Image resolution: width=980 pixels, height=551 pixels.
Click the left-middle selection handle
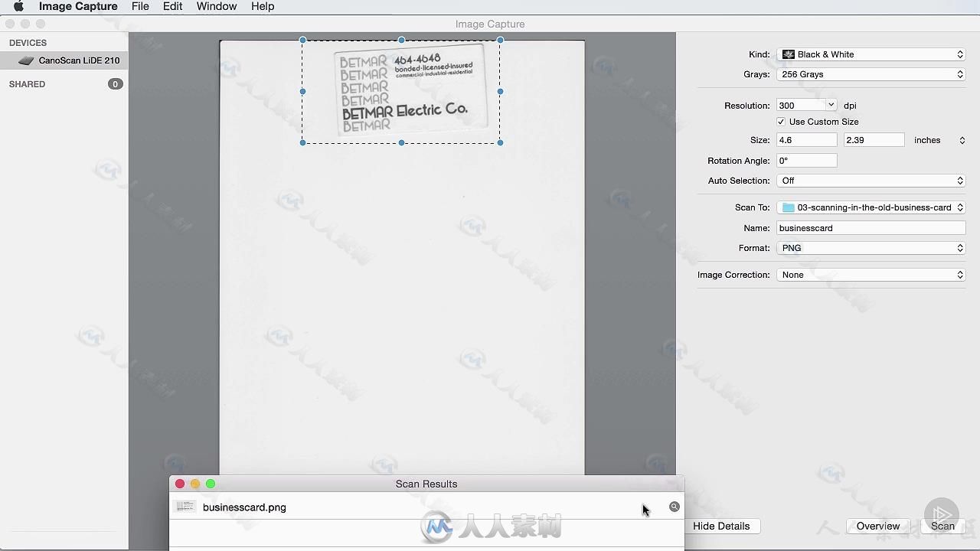[302, 91]
